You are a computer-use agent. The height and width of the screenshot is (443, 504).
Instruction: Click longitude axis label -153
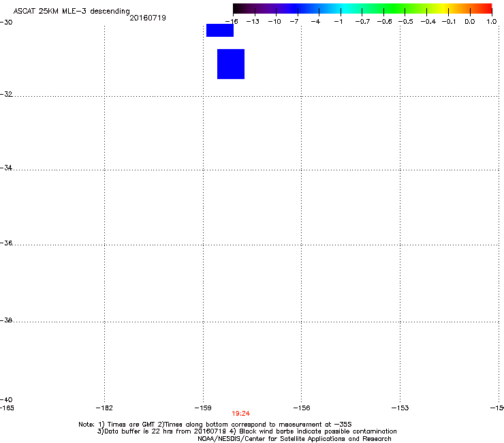[x=400, y=408]
